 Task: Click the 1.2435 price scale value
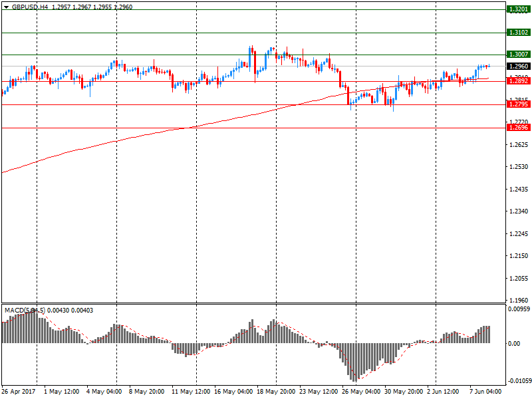[519, 190]
